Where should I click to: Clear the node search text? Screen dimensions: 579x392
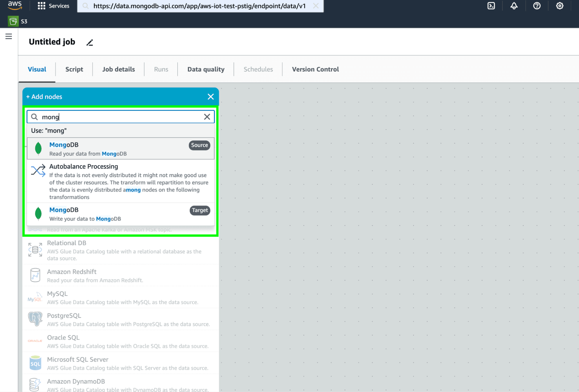(x=207, y=117)
